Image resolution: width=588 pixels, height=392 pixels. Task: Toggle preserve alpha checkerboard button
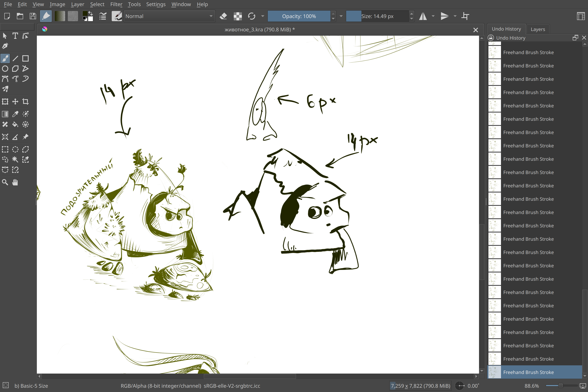click(x=238, y=16)
